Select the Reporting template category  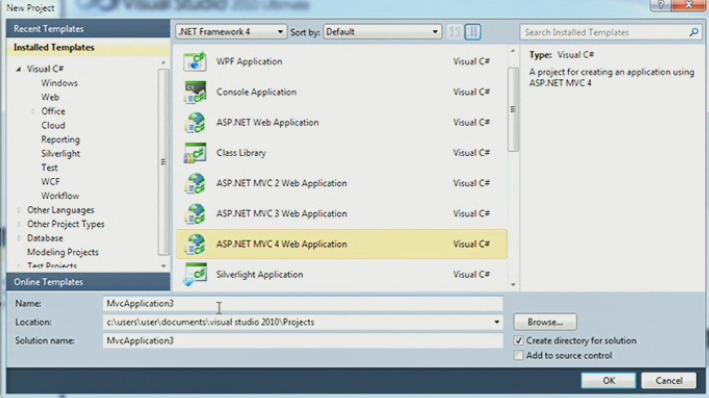click(x=60, y=139)
